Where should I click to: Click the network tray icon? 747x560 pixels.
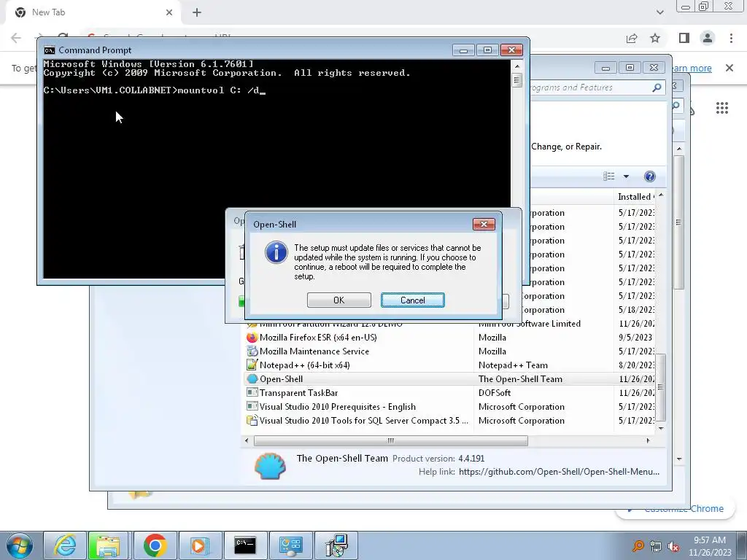(656, 547)
